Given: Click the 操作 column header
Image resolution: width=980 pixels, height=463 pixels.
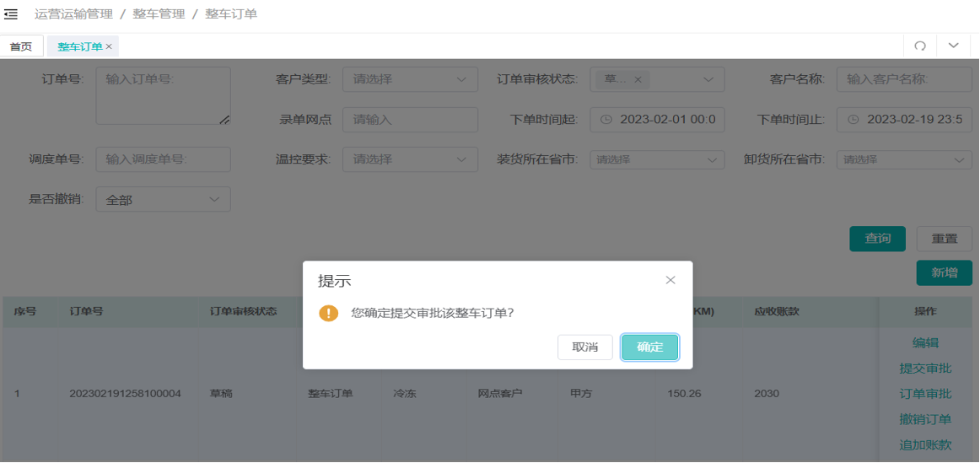Looking at the screenshot, I should coord(925,311).
